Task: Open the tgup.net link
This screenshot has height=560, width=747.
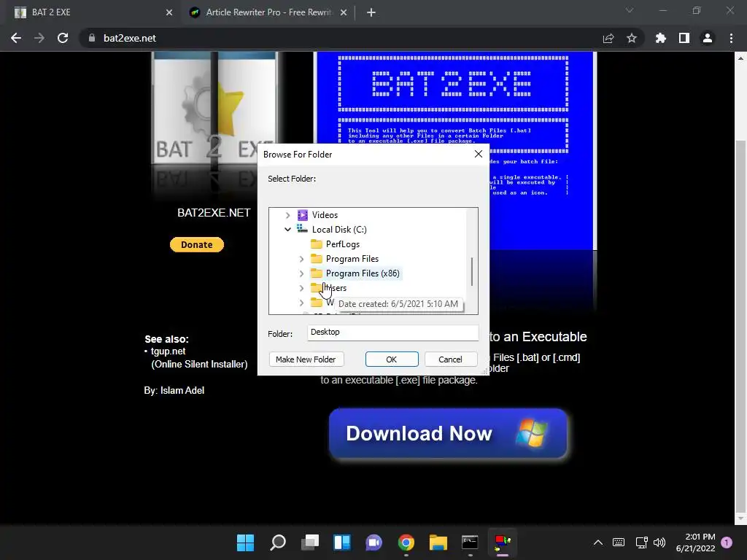Action: [x=169, y=351]
